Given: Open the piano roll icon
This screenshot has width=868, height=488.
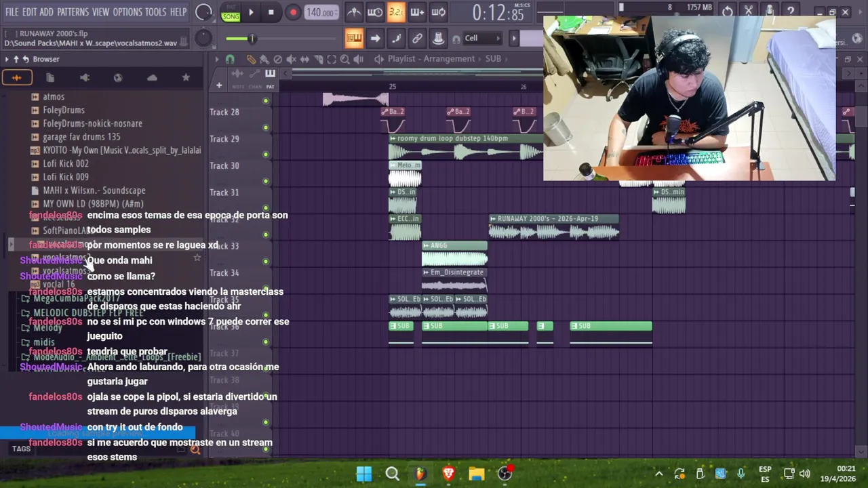Looking at the screenshot, I should point(396,38).
